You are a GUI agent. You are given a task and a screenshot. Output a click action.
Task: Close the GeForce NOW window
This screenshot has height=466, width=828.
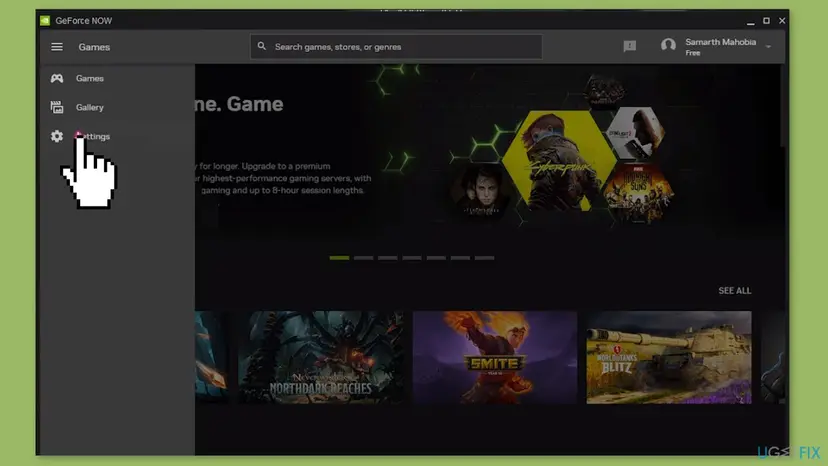tap(782, 21)
